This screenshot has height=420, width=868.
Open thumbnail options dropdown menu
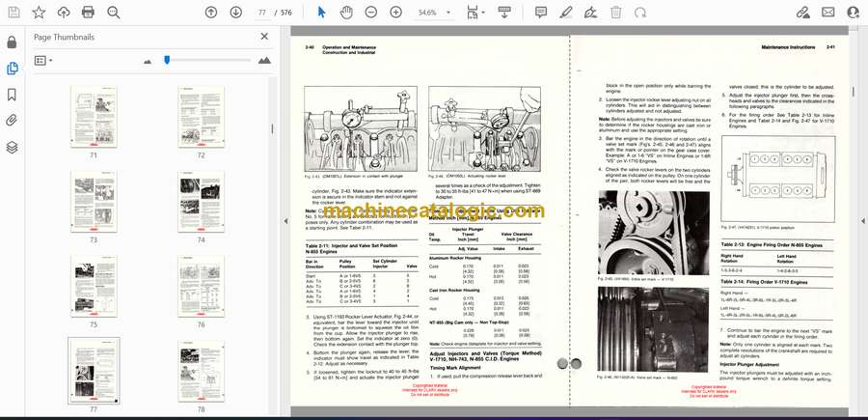click(x=44, y=60)
